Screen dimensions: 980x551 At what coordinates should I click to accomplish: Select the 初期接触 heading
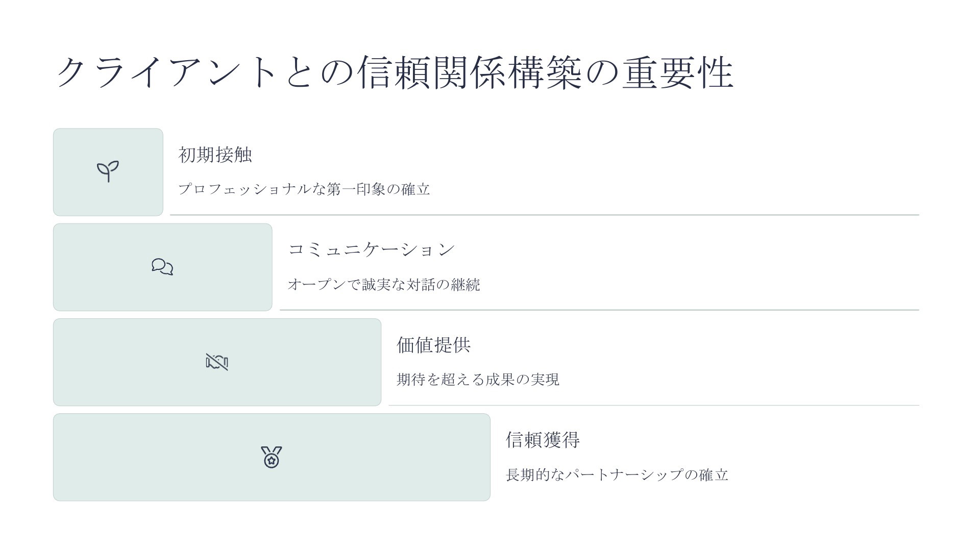tap(215, 155)
